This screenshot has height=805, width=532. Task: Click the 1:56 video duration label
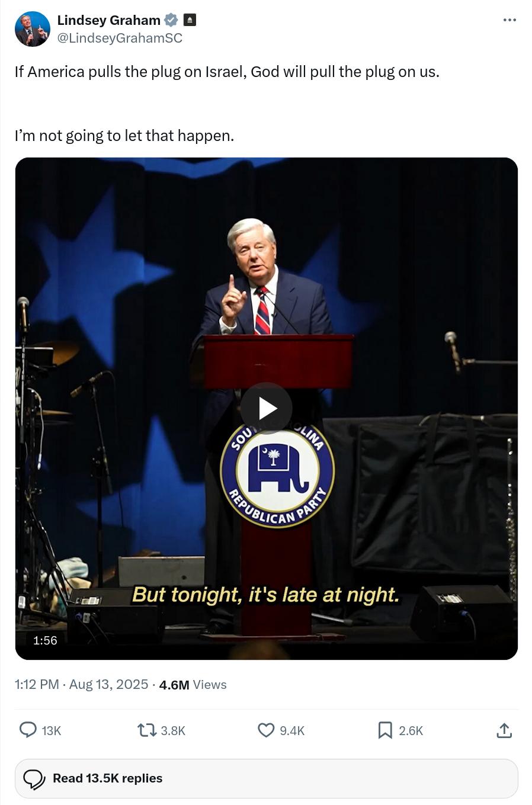pos(45,640)
